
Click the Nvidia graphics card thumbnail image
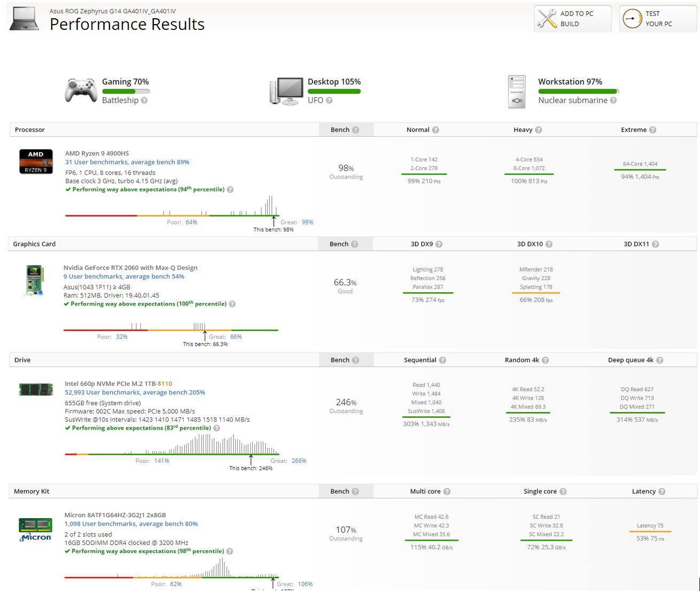click(34, 280)
